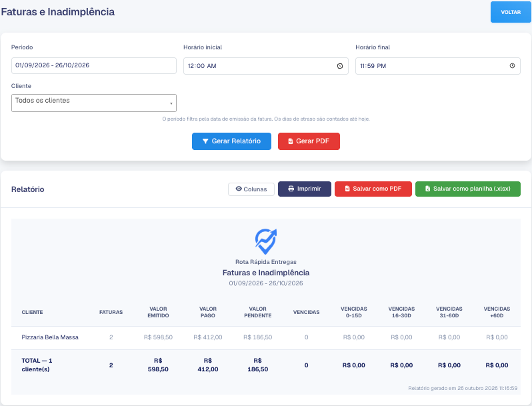
Task: Click the Cliente dropdown arrow
Action: (x=171, y=103)
